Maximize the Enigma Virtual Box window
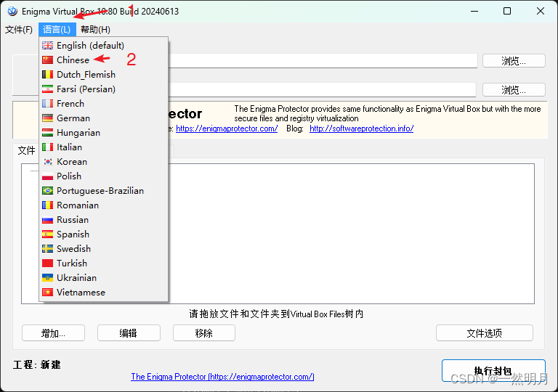The image size is (558, 392). coord(507,11)
